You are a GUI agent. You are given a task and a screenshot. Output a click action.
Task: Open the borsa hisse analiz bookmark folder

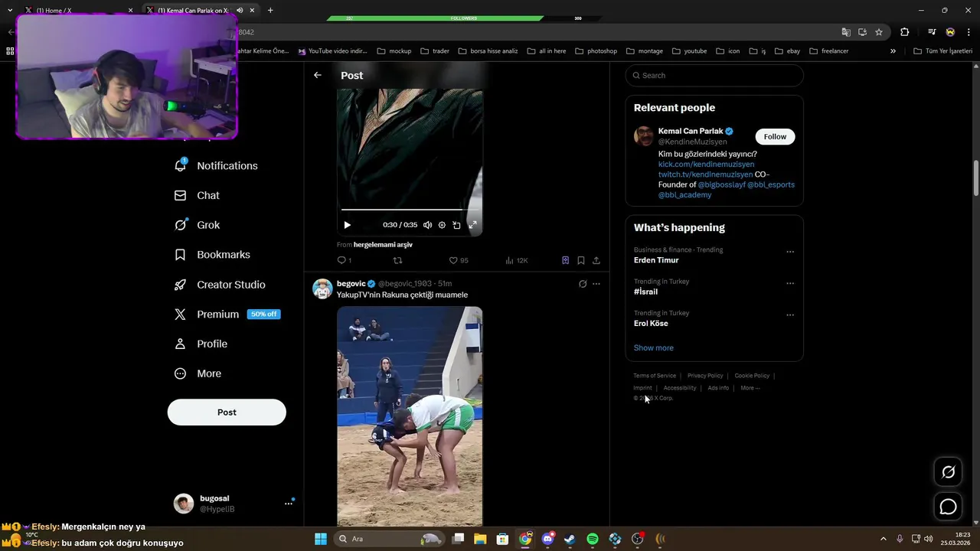click(x=488, y=51)
